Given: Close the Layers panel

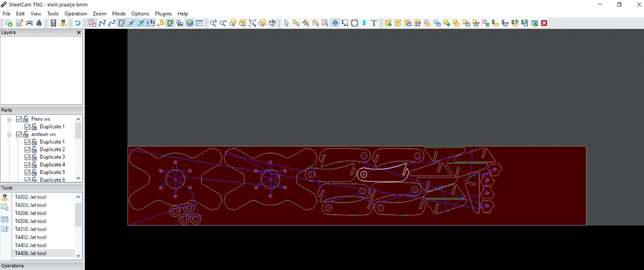Looking at the screenshot, I should [79, 33].
